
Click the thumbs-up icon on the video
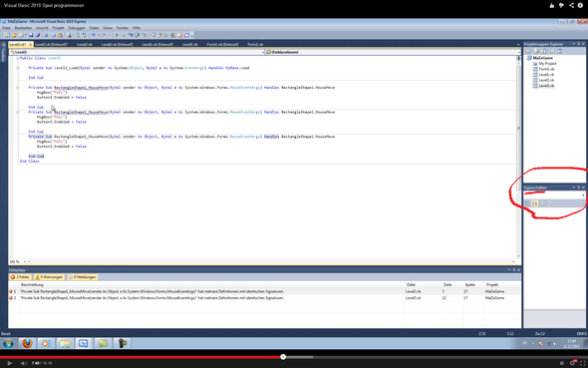[552, 5]
